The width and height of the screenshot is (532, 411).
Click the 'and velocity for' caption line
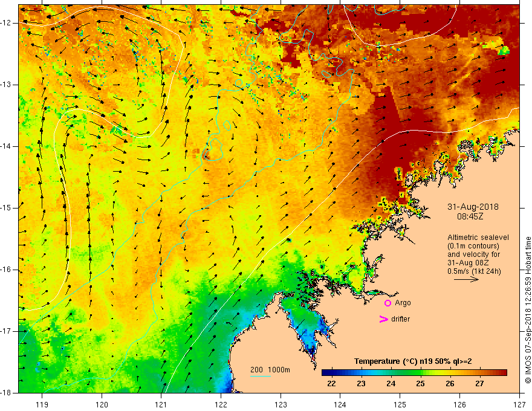pyautogui.click(x=473, y=254)
